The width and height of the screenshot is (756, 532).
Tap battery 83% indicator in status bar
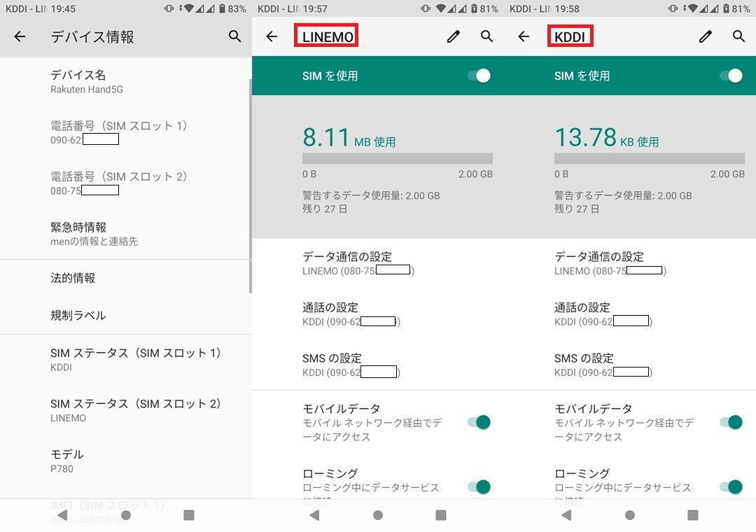click(x=232, y=8)
